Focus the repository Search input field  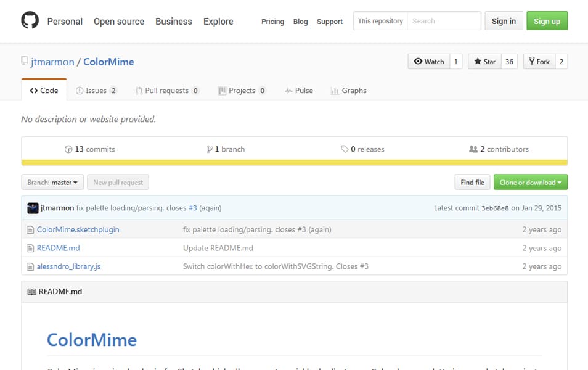click(444, 21)
